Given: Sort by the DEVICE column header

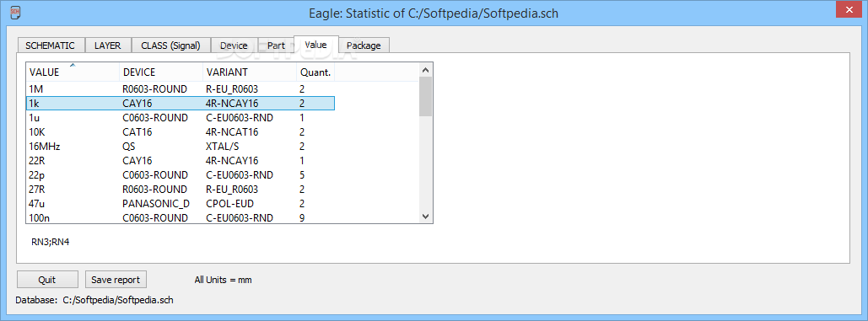Looking at the screenshot, I should pos(161,72).
